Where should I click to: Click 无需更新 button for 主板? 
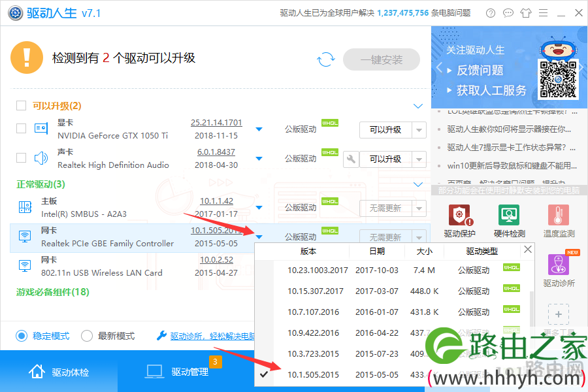(385, 208)
